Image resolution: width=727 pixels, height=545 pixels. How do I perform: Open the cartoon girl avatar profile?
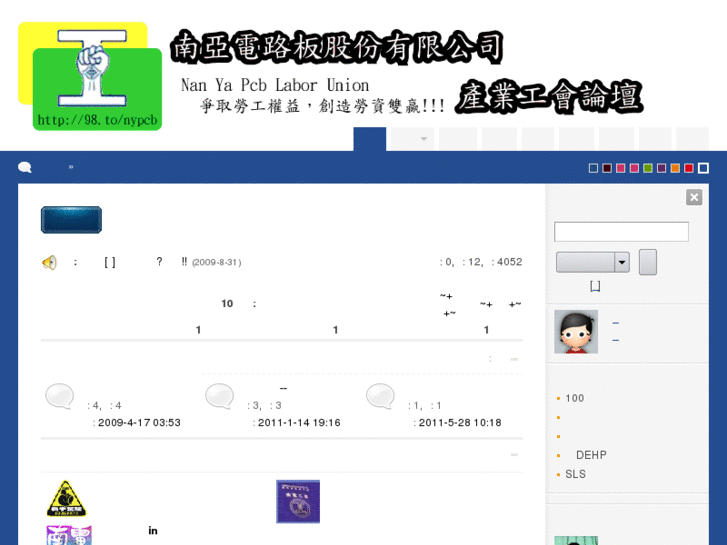576,332
